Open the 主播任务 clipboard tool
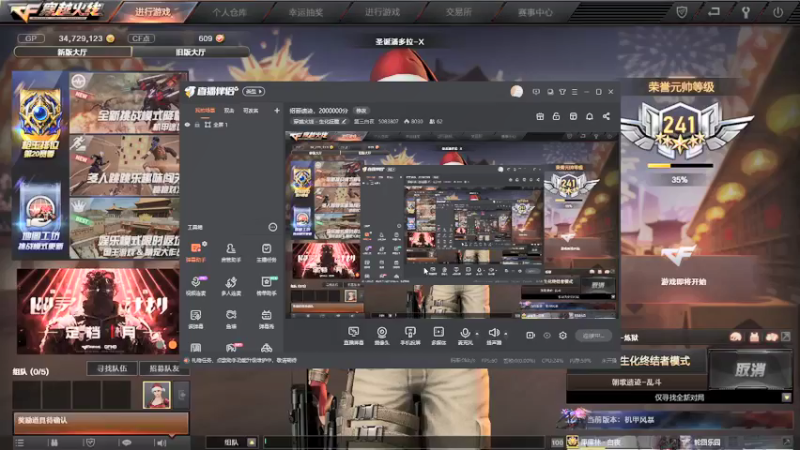800x450 pixels. click(x=266, y=252)
